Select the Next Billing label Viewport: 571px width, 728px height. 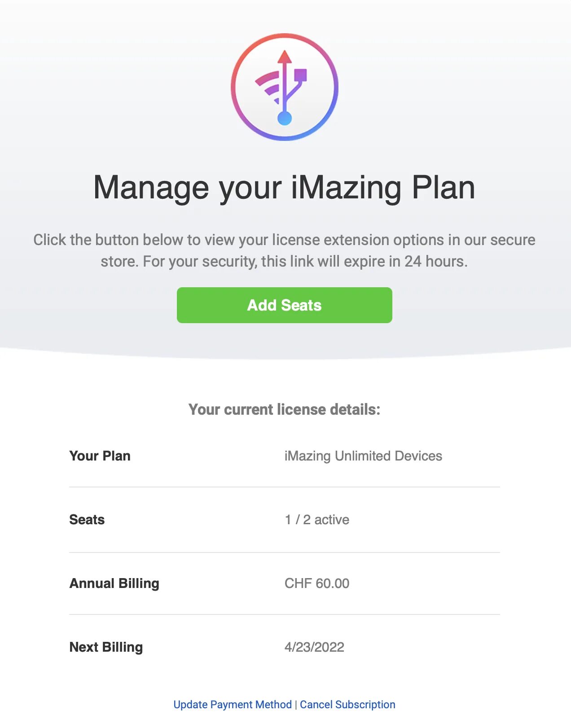pyautogui.click(x=106, y=647)
